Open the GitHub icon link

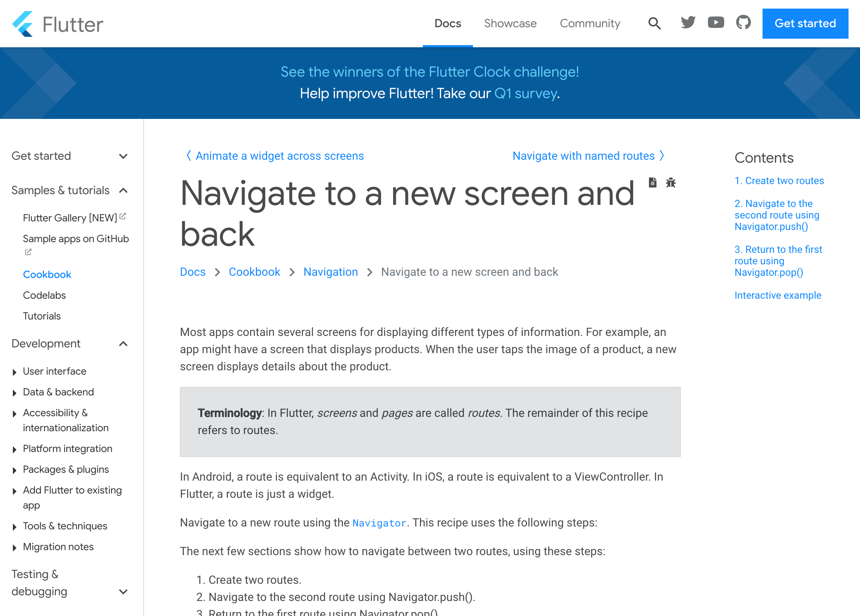point(743,23)
